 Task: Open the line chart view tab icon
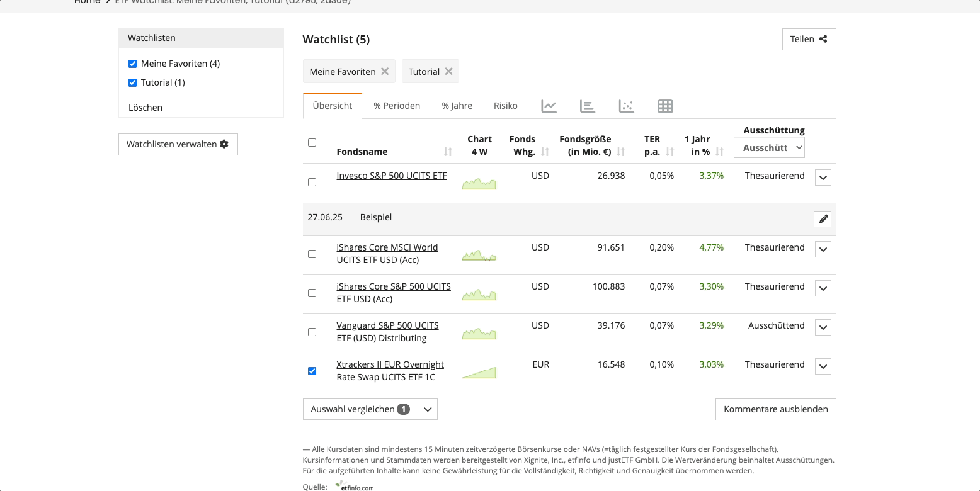tap(549, 106)
